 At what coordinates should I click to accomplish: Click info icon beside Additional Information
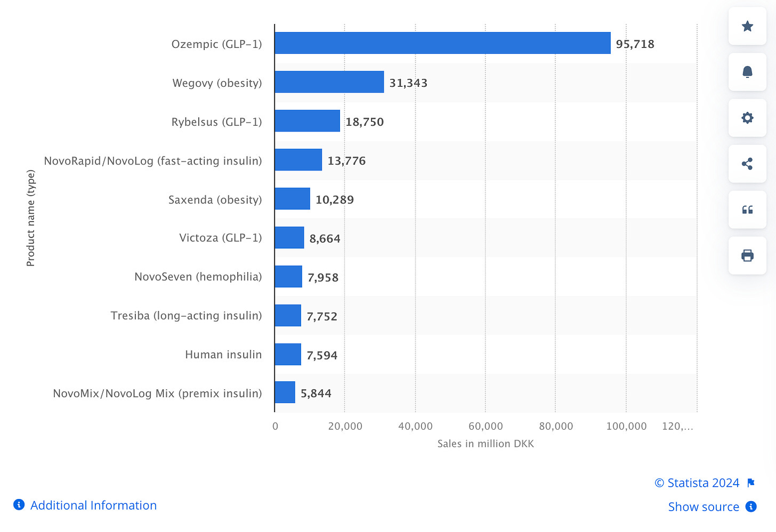19,504
